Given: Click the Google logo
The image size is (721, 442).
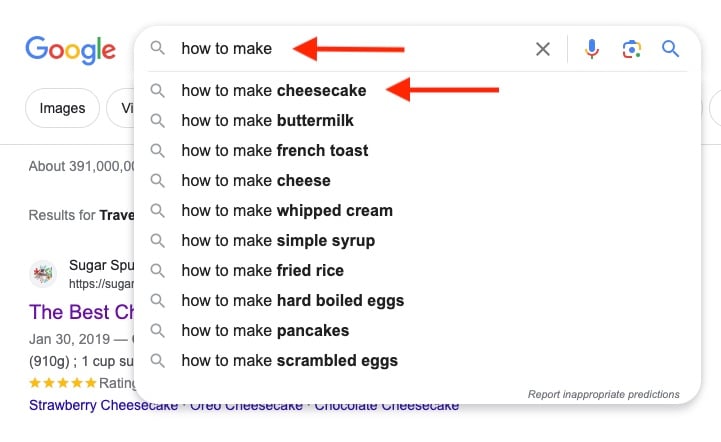Looking at the screenshot, I should pyautogui.click(x=70, y=49).
